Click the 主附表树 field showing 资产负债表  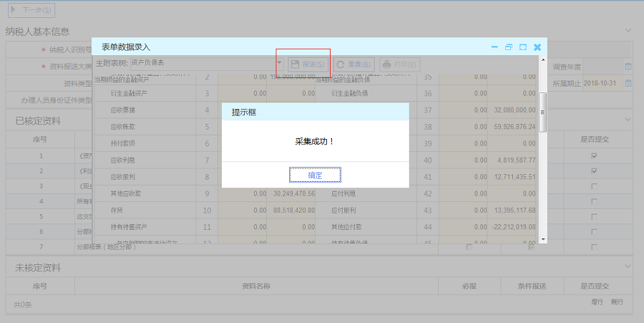(x=203, y=63)
